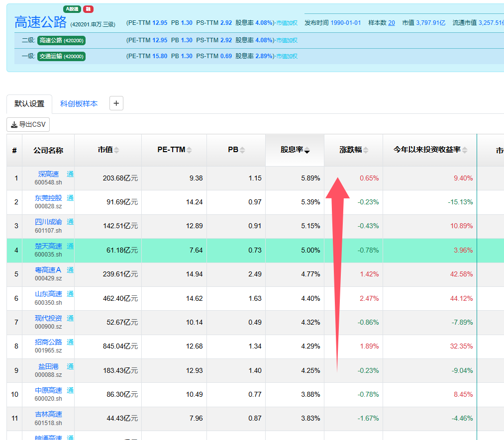
Task: Click the A股通 badge above title
Action: pyautogui.click(x=72, y=9)
